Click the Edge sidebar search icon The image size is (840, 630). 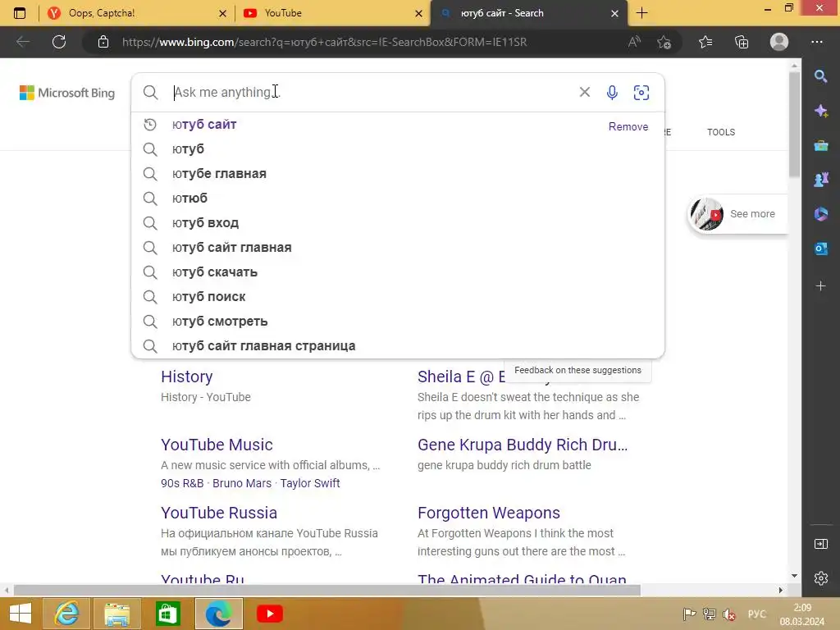(820, 76)
